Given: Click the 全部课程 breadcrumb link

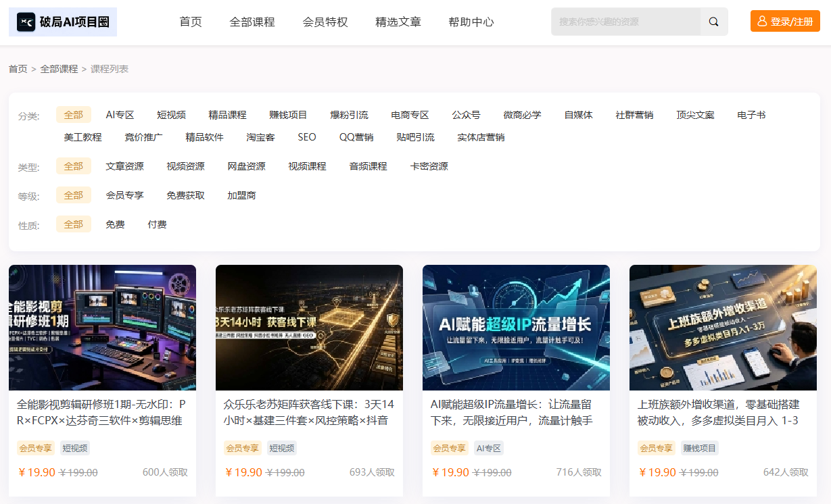Looking at the screenshot, I should tap(59, 69).
